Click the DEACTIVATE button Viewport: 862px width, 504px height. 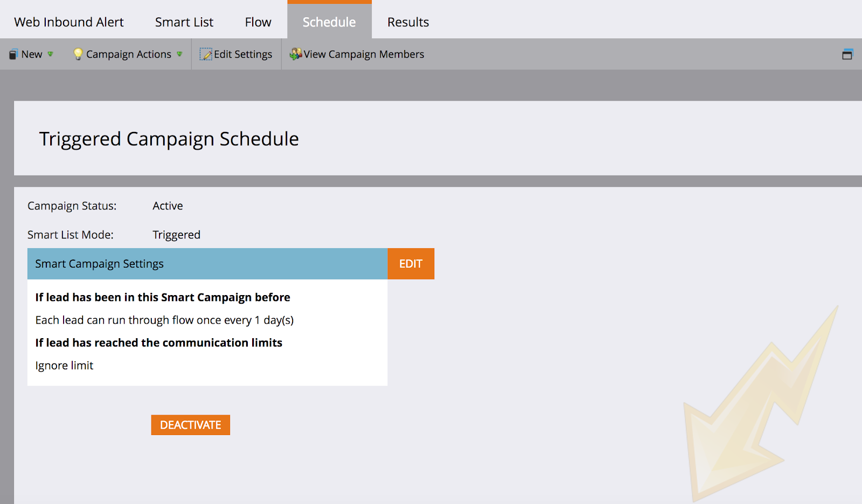click(190, 425)
